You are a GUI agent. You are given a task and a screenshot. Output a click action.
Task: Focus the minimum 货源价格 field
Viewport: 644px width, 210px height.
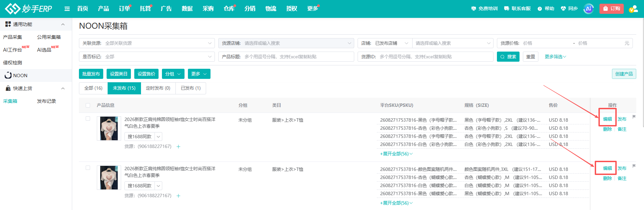point(547,43)
